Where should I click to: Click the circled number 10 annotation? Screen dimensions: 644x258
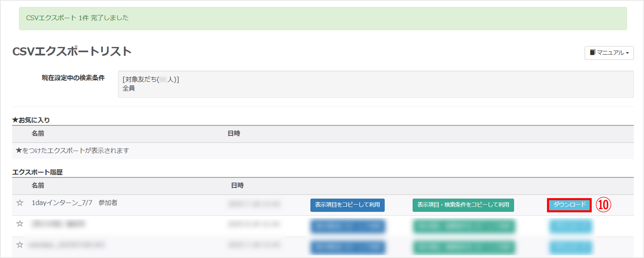coord(603,205)
